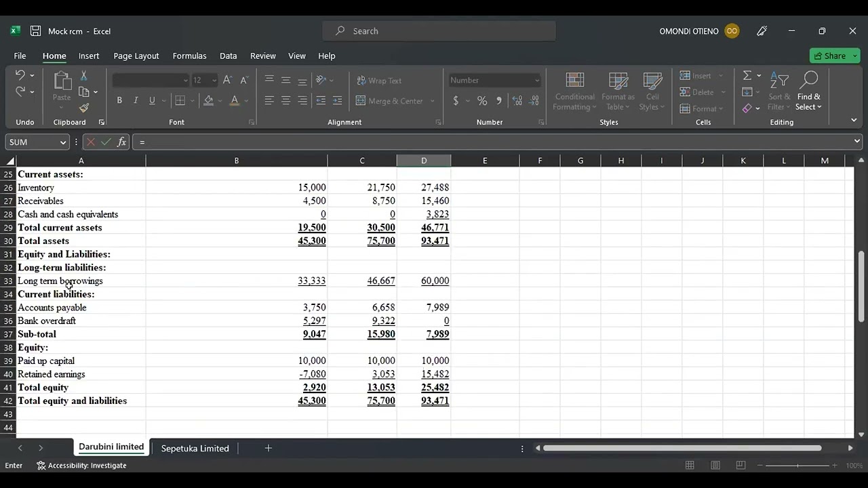Toggle Underline formatting
868x488 pixels.
pos(152,100)
